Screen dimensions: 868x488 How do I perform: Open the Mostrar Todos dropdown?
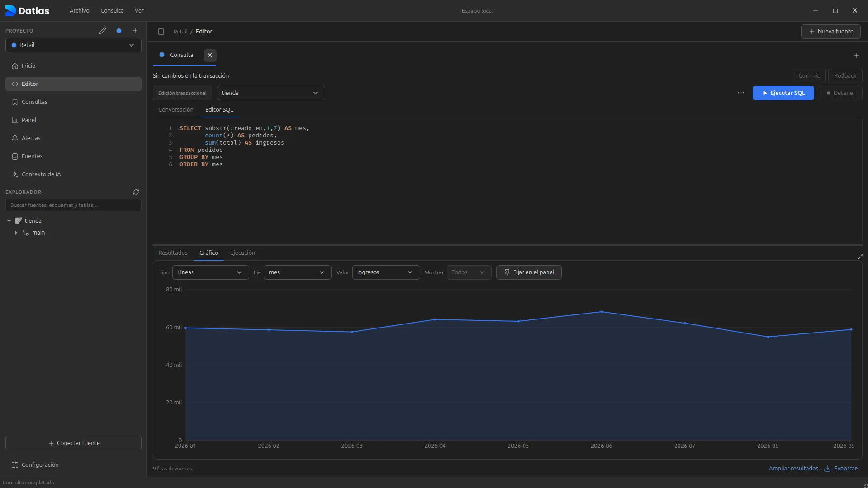tap(469, 272)
